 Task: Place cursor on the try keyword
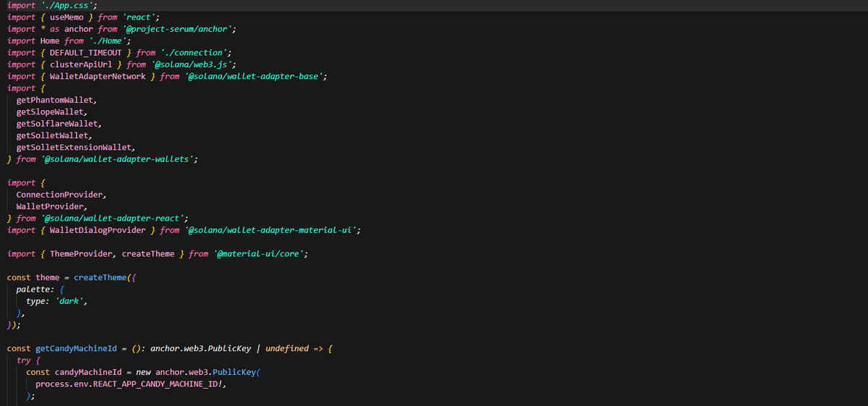click(x=24, y=360)
